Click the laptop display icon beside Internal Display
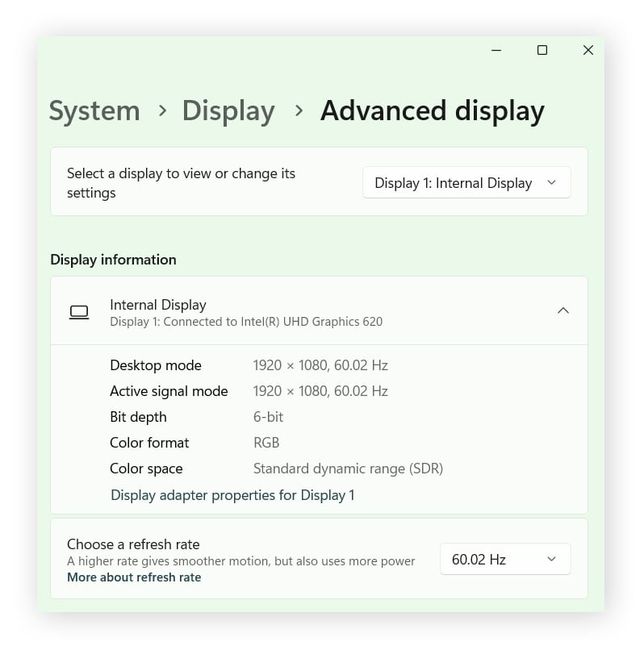Image resolution: width=644 pixels, height=650 pixels. click(79, 311)
